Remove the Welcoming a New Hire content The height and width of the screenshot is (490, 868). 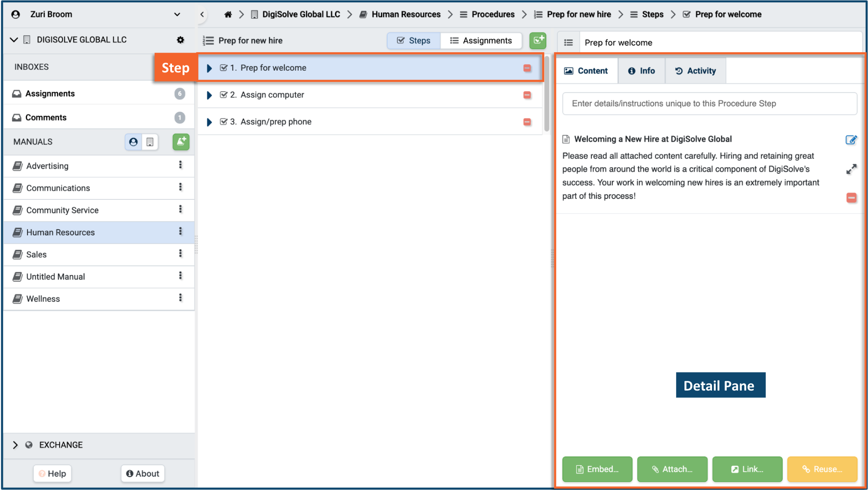pyautogui.click(x=851, y=198)
